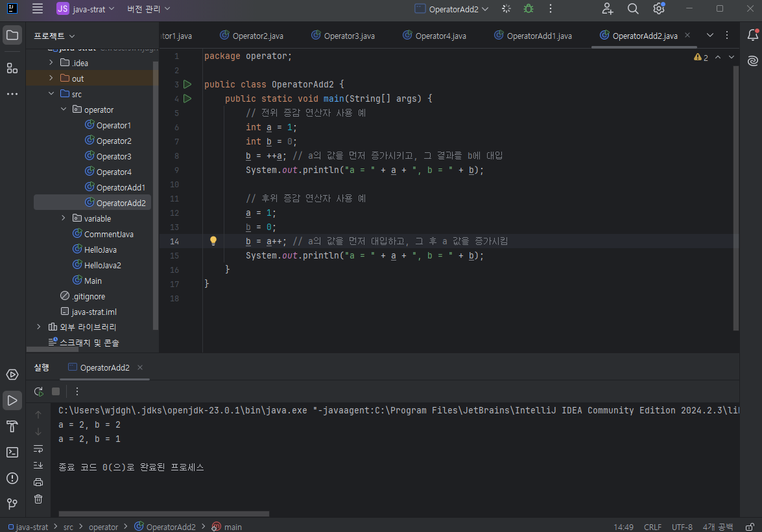Open java-strat project dropdown
The width and height of the screenshot is (762, 532).
(x=86, y=8)
